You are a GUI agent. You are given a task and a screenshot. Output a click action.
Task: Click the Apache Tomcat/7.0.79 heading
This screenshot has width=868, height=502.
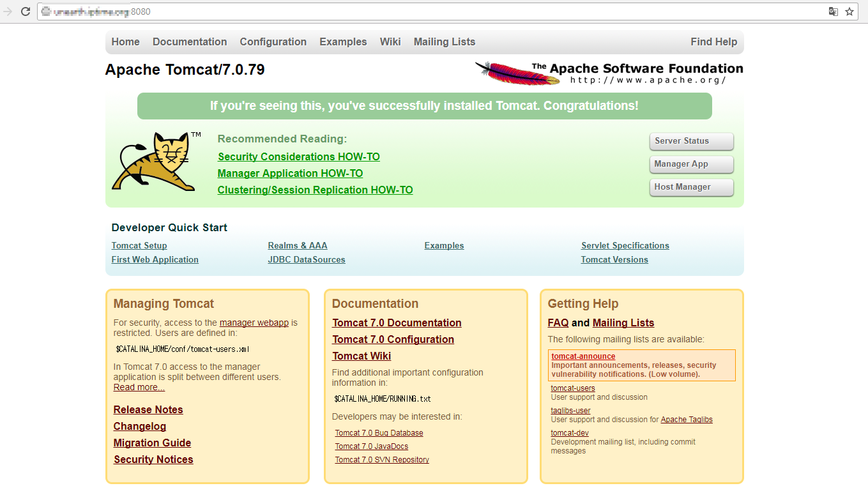click(x=185, y=70)
